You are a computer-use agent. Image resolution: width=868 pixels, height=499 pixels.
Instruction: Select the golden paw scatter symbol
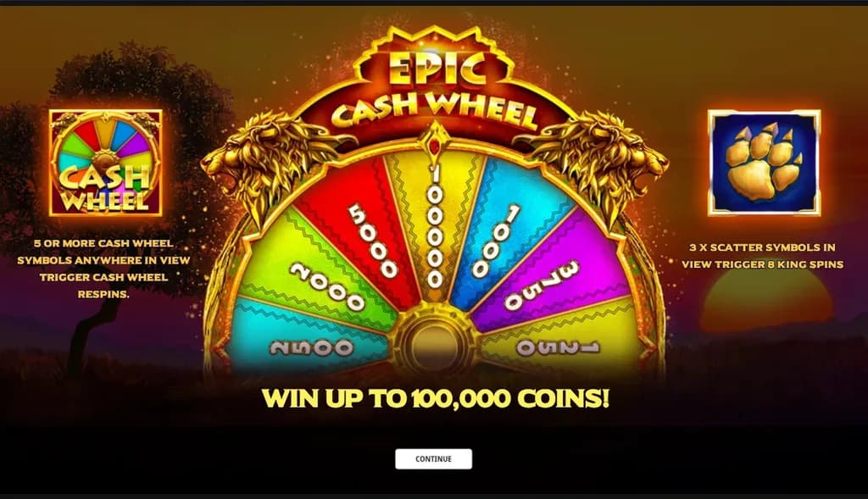[764, 163]
